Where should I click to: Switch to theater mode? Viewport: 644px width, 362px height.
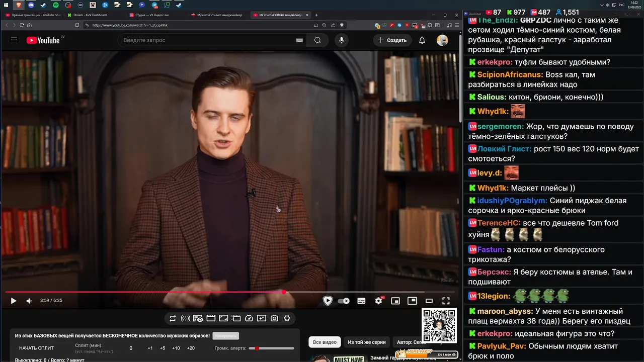coord(429,301)
